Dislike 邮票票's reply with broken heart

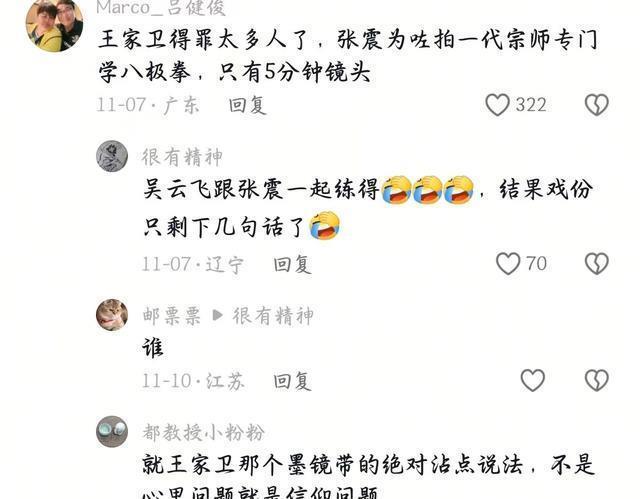597,380
